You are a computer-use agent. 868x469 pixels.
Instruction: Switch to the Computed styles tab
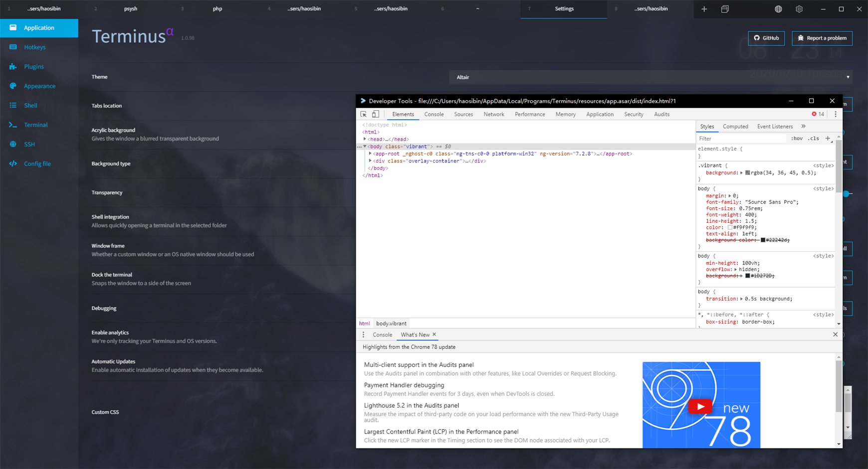click(735, 127)
